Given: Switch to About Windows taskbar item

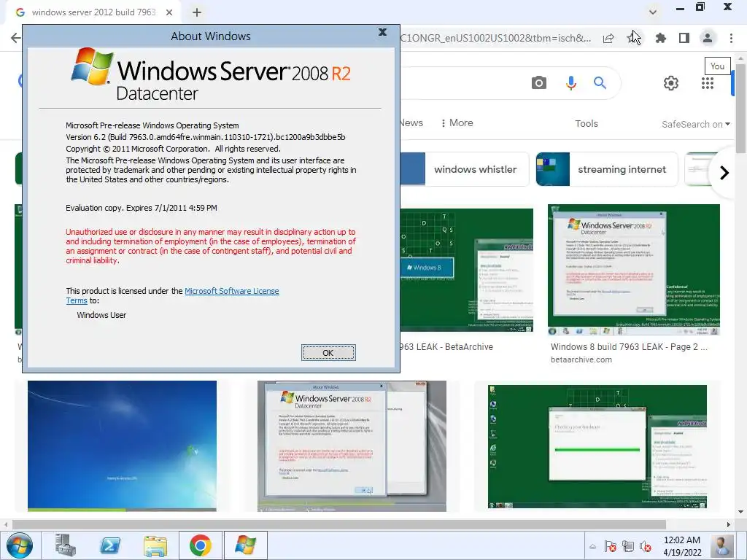Looking at the screenshot, I should [245, 545].
